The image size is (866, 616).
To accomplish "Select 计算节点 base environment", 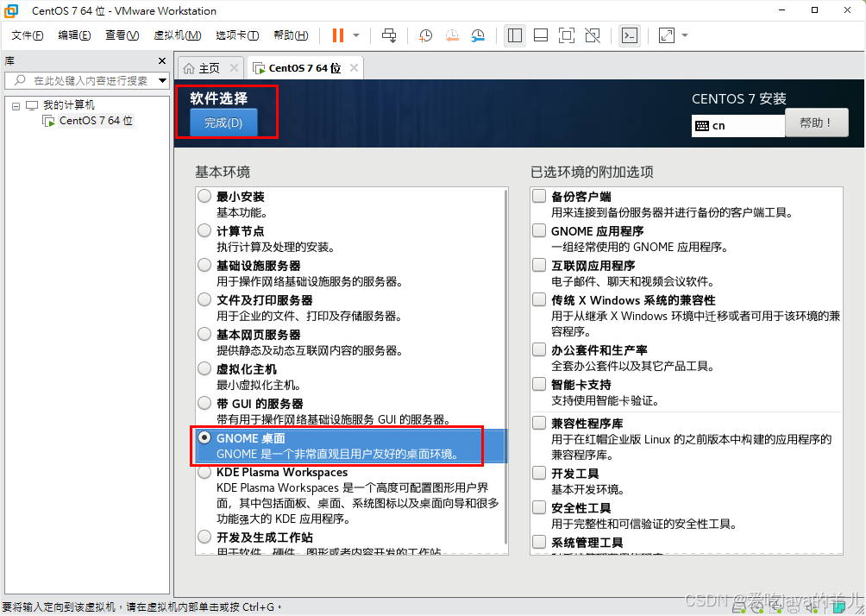I will tap(204, 230).
